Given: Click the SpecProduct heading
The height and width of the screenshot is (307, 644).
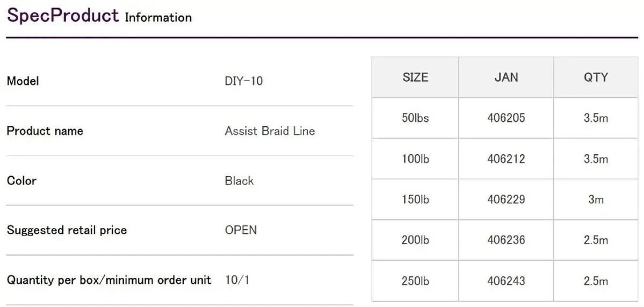Looking at the screenshot, I should (62, 16).
